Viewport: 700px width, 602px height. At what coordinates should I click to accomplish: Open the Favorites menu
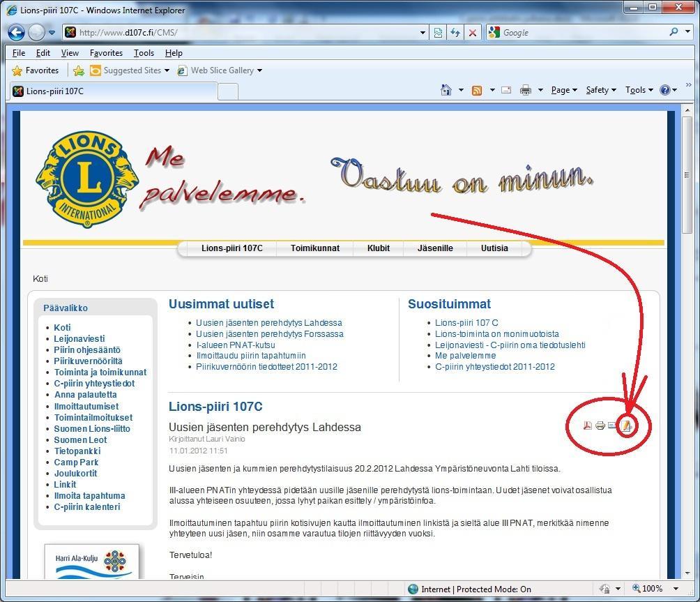[x=106, y=53]
